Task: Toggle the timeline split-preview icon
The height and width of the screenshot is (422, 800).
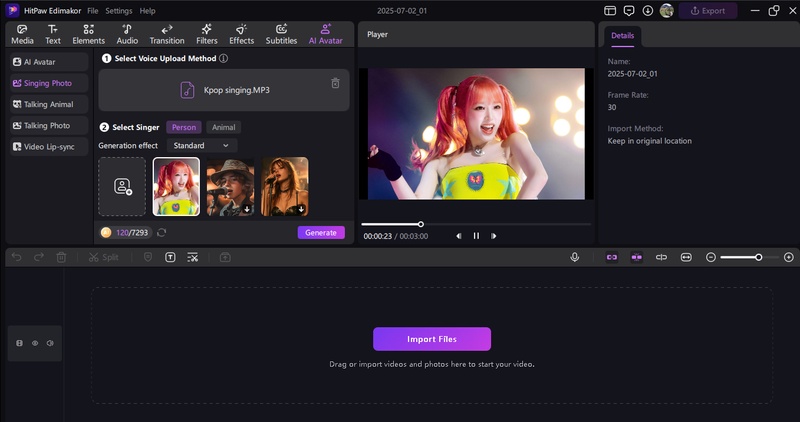Action: [x=661, y=257]
